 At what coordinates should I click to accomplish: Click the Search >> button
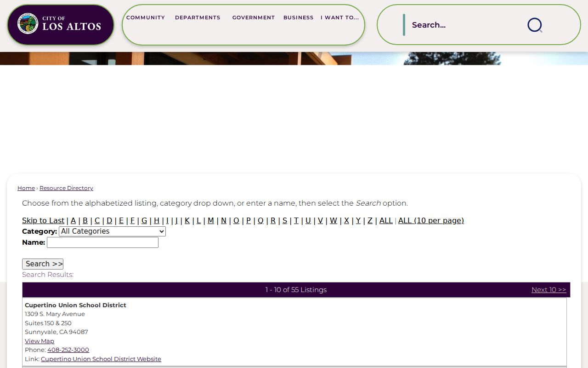coord(43,264)
